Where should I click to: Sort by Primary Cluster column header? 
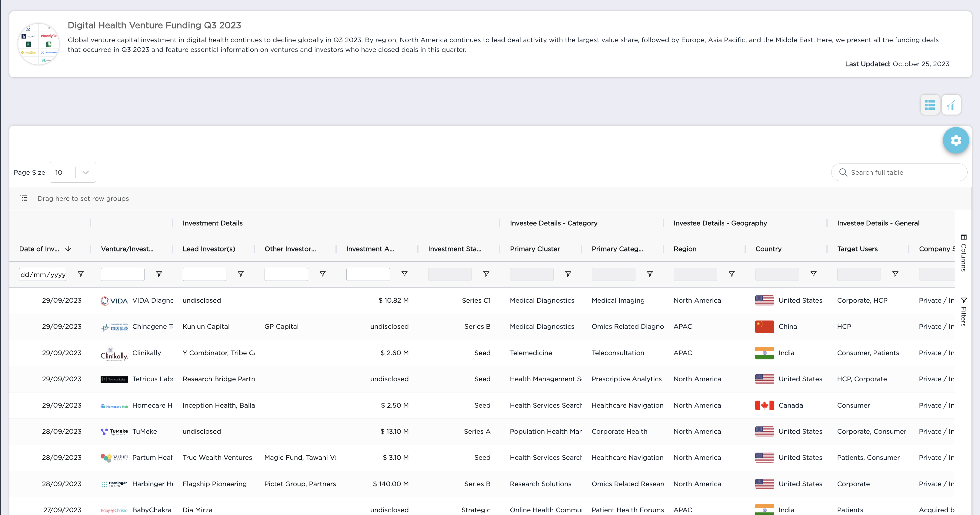coord(535,249)
